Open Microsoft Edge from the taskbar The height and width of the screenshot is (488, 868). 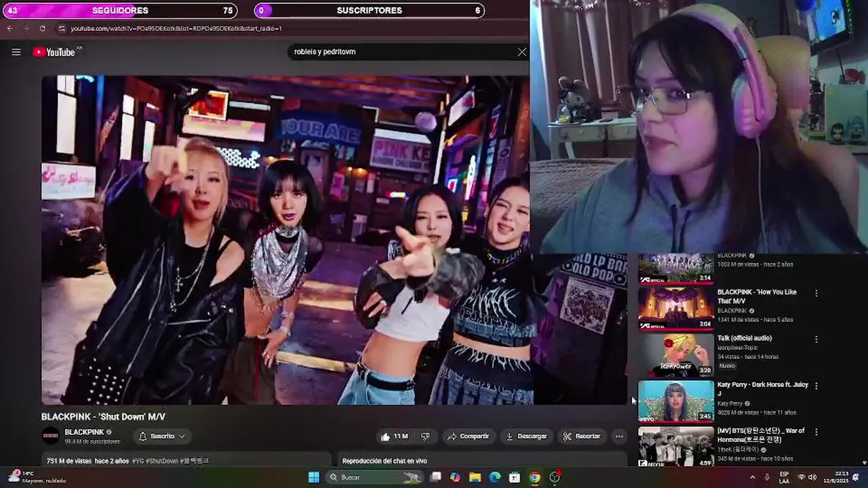tap(495, 477)
